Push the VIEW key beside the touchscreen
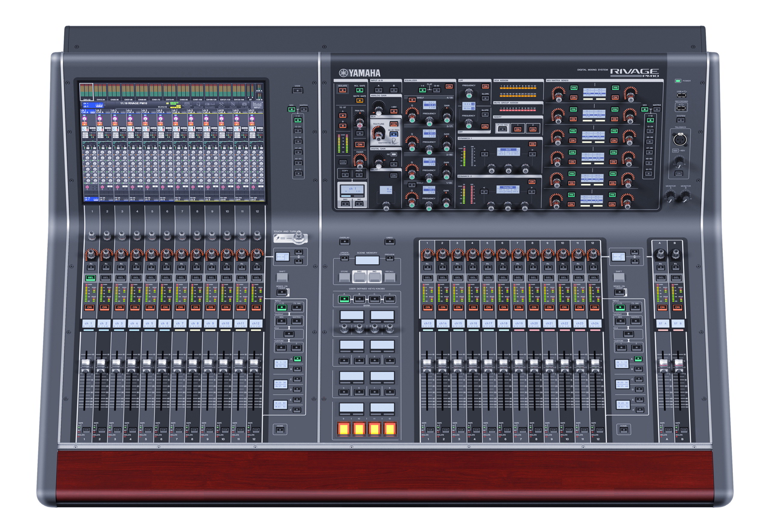The width and height of the screenshot is (770, 532). pyautogui.click(x=297, y=91)
